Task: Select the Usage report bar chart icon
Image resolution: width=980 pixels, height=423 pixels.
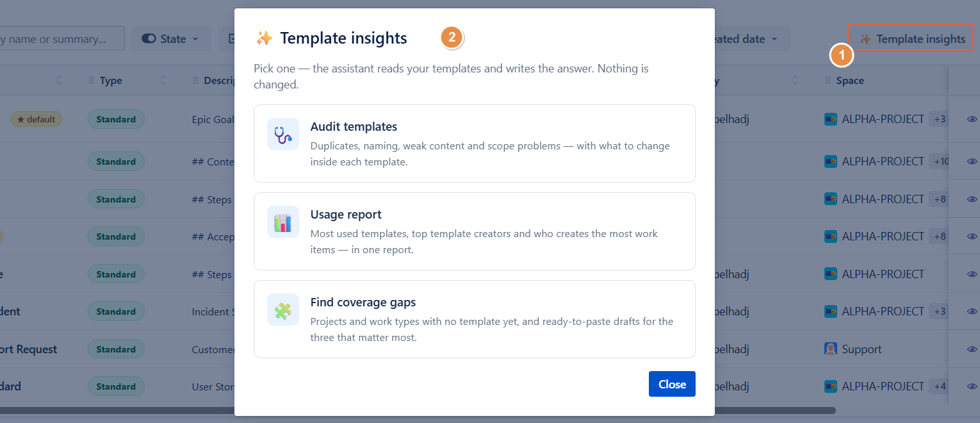Action: coord(283,222)
